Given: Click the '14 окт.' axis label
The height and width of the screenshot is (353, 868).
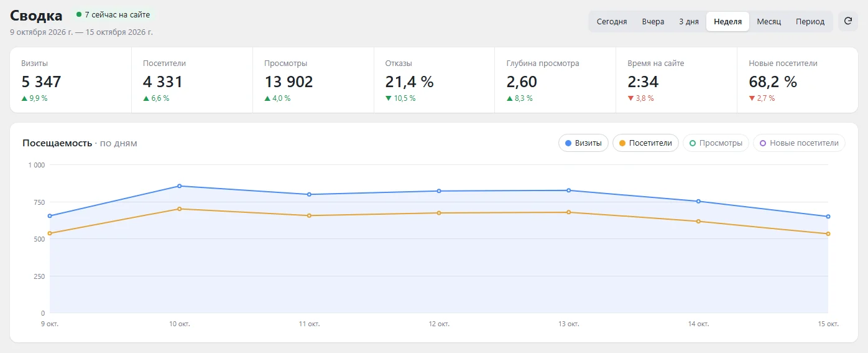Looking at the screenshot, I should point(698,324).
